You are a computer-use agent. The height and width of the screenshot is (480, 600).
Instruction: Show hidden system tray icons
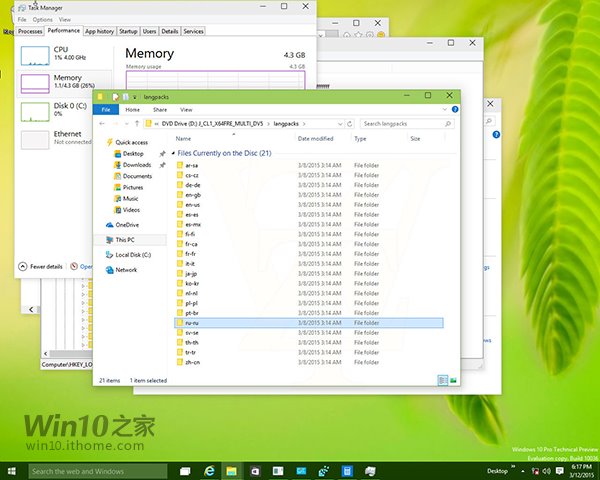pyautogui.click(x=523, y=471)
